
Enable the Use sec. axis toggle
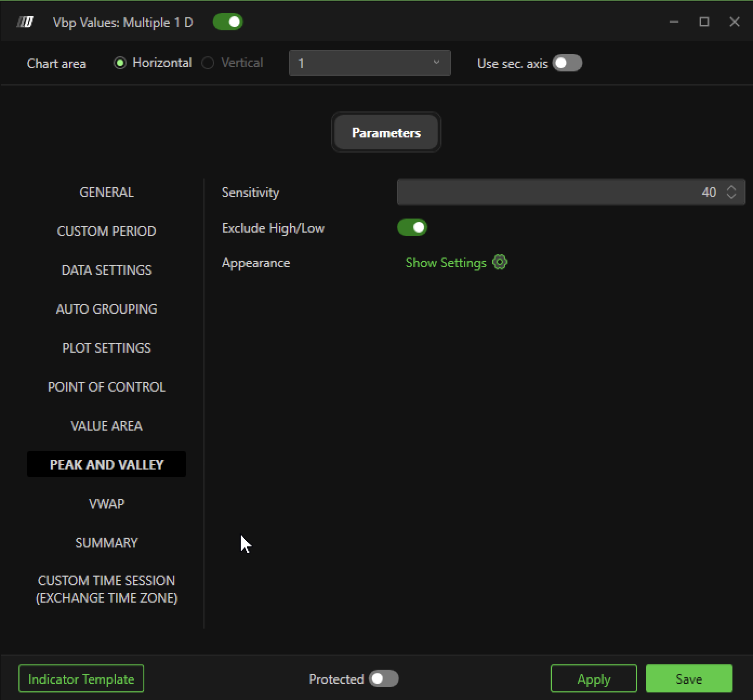pyautogui.click(x=567, y=63)
